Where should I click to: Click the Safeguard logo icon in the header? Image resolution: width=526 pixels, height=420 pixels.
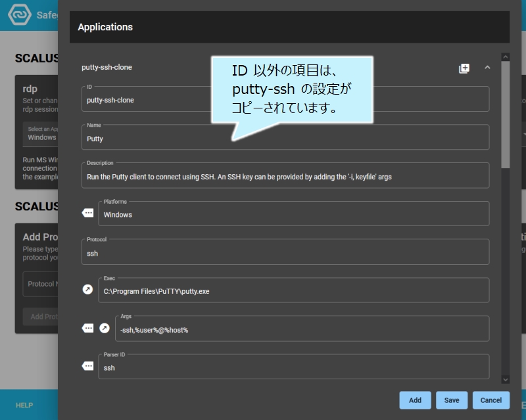[20, 14]
